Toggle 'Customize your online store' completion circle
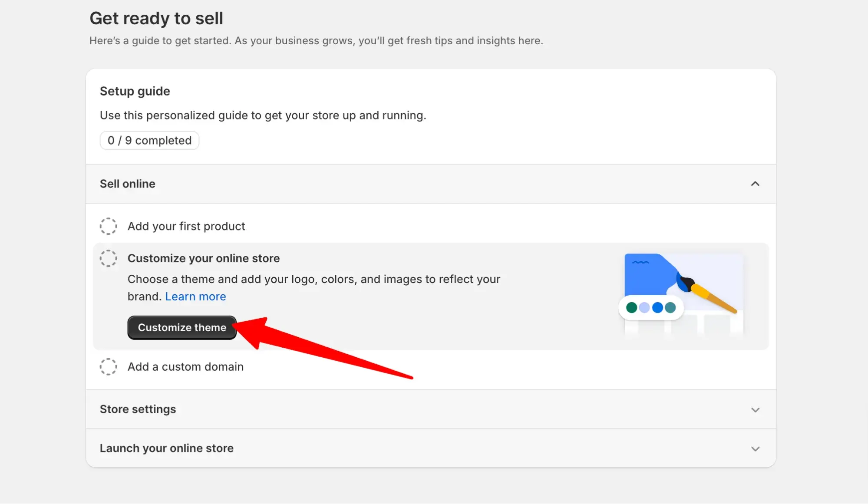 point(108,258)
